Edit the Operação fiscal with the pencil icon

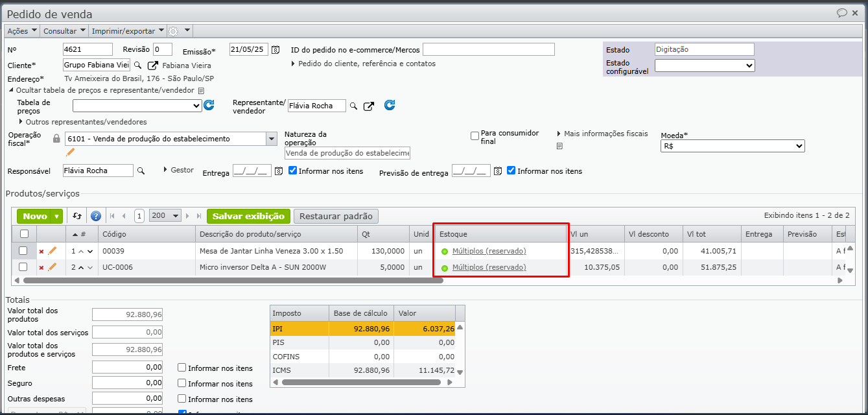pos(71,152)
